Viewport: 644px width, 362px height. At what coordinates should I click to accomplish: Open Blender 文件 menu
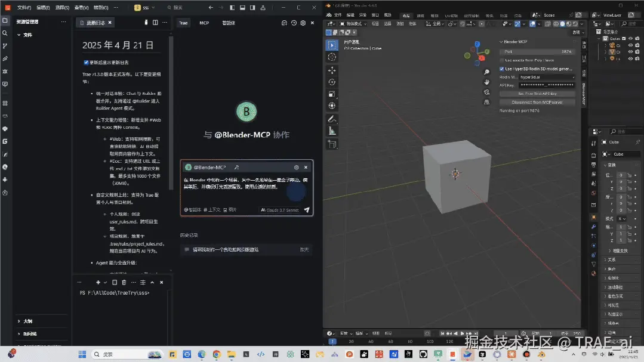click(x=338, y=15)
